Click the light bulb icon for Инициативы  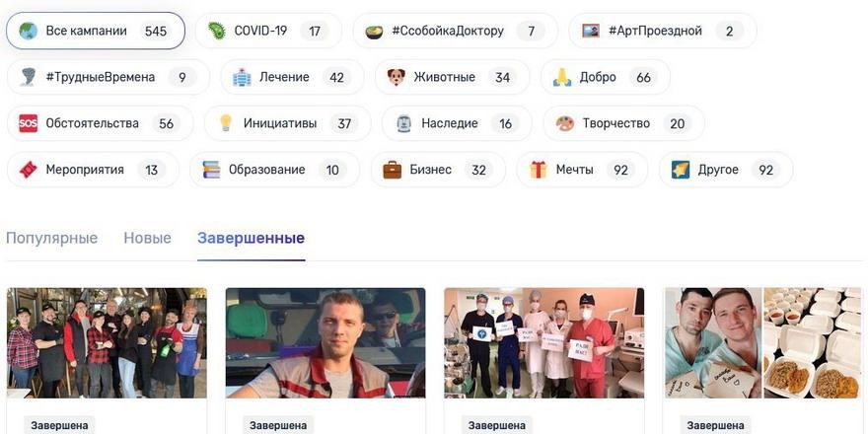pyautogui.click(x=225, y=123)
